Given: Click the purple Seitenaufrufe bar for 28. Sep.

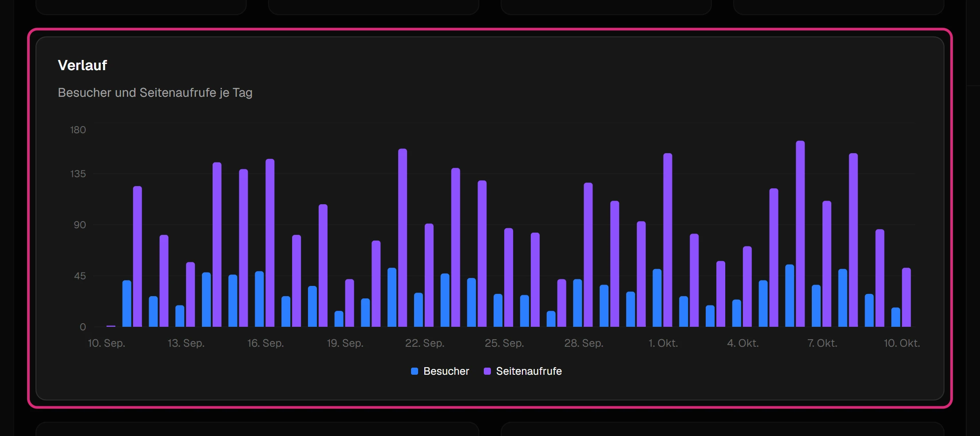Looking at the screenshot, I should click(x=588, y=255).
